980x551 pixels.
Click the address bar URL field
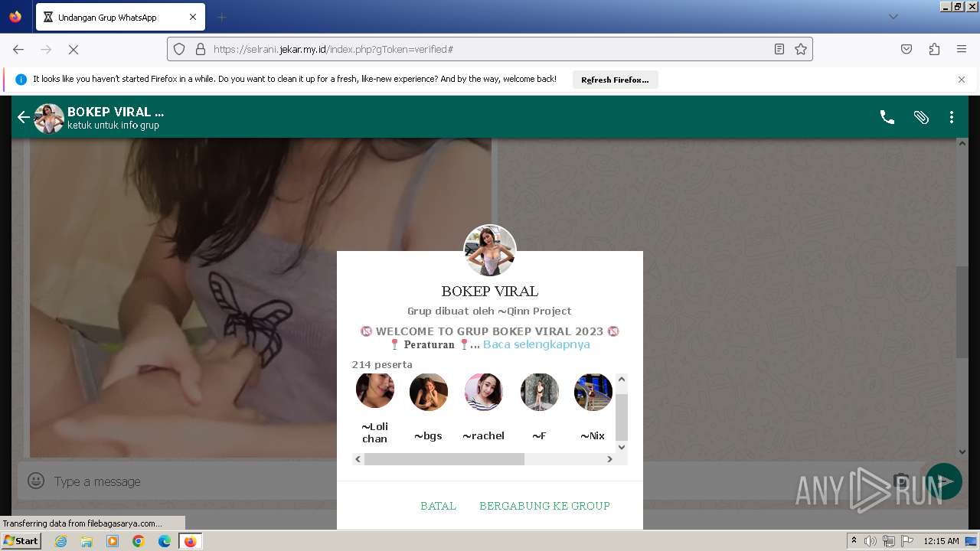(x=490, y=49)
